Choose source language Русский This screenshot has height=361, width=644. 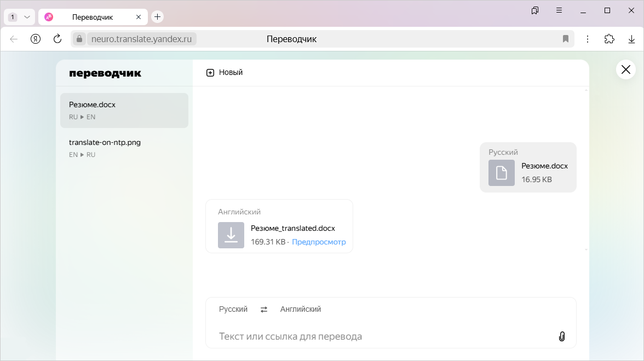(x=233, y=310)
